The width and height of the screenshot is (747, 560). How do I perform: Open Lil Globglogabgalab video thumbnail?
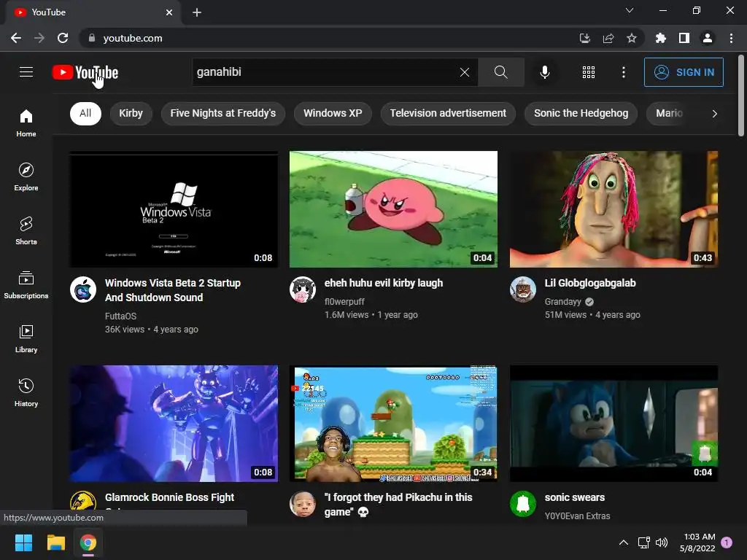coord(614,209)
